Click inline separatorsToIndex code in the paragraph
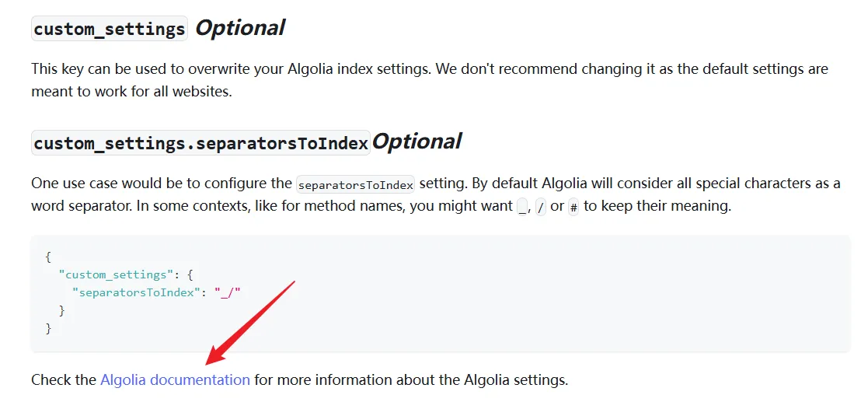 pos(356,185)
